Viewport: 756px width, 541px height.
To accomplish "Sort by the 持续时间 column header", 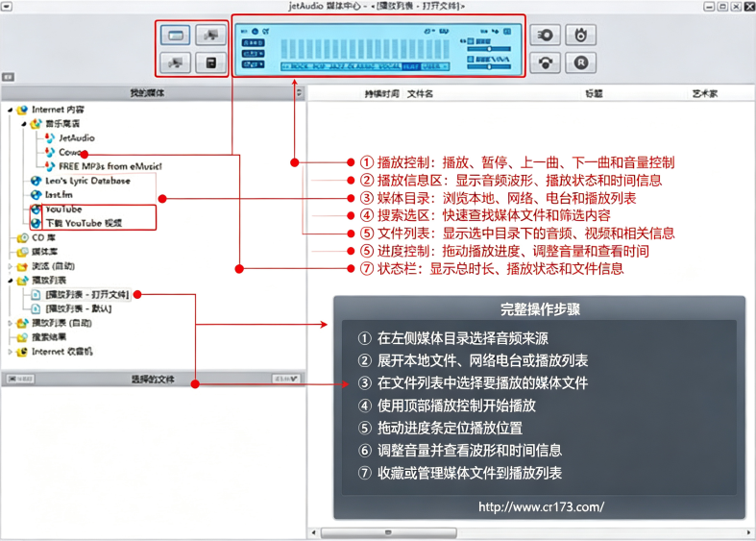I will 382,93.
